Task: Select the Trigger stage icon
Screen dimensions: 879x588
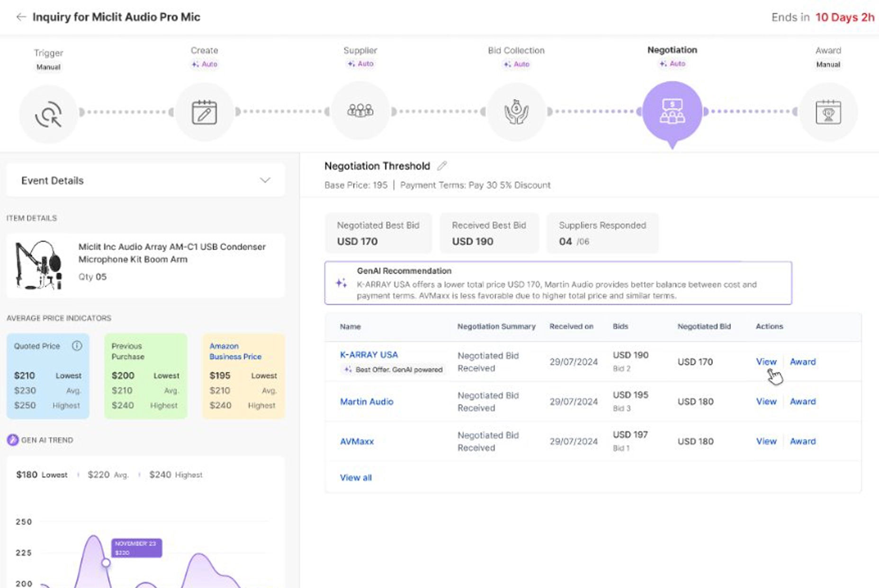Action: pos(48,114)
